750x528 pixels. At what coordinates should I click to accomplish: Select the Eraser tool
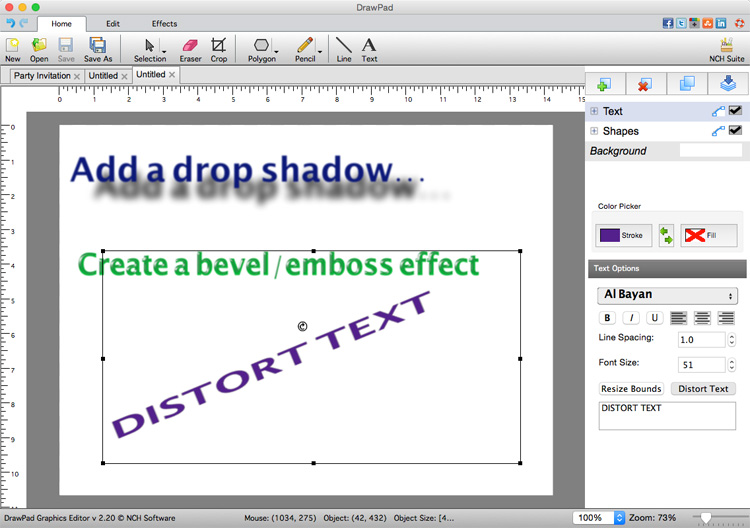190,47
